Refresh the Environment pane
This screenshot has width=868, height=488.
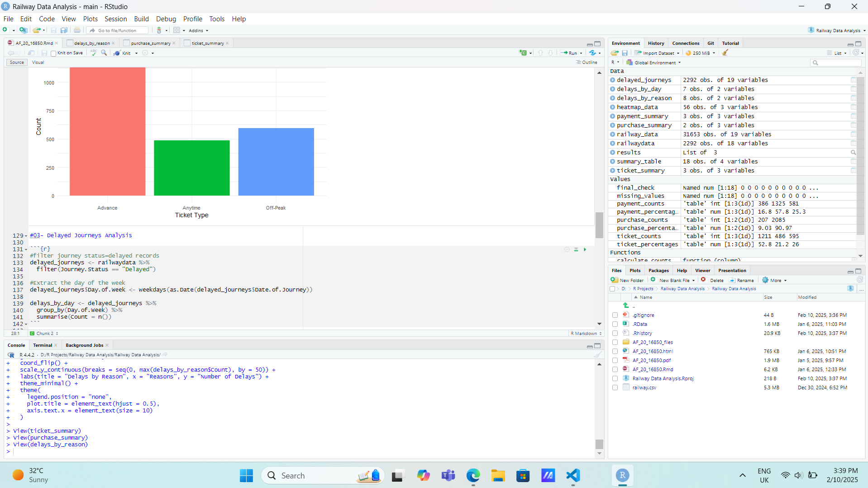pos(856,53)
